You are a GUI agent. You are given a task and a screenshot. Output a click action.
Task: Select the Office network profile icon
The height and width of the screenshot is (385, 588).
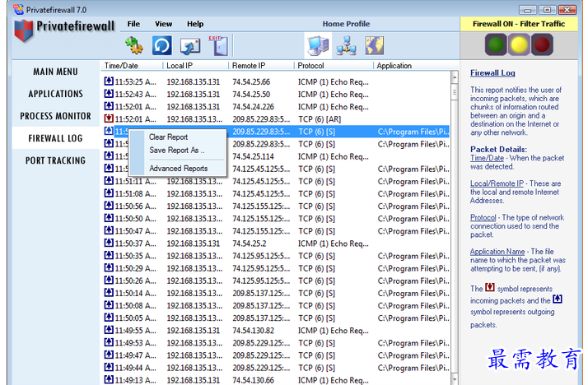(346, 45)
